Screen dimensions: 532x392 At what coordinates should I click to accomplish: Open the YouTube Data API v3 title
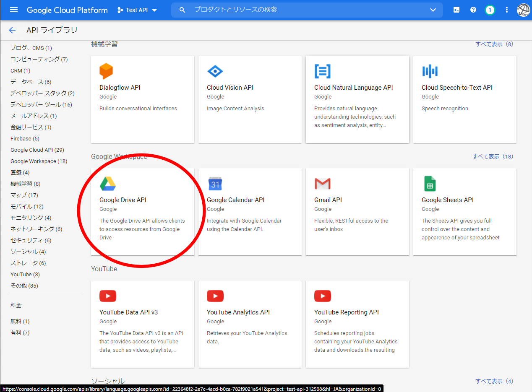pos(129,312)
